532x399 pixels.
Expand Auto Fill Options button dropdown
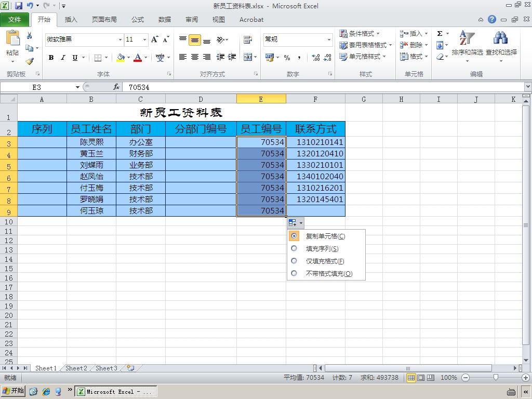pos(301,223)
